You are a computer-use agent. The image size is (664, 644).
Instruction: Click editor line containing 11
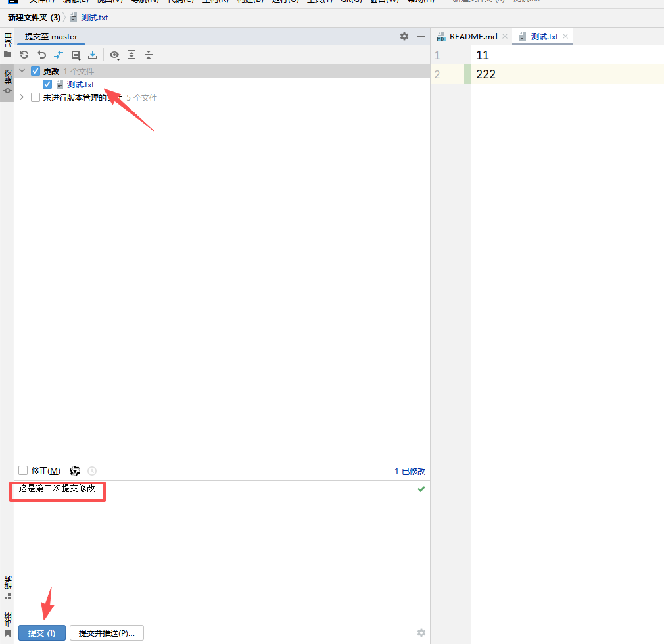[567, 55]
